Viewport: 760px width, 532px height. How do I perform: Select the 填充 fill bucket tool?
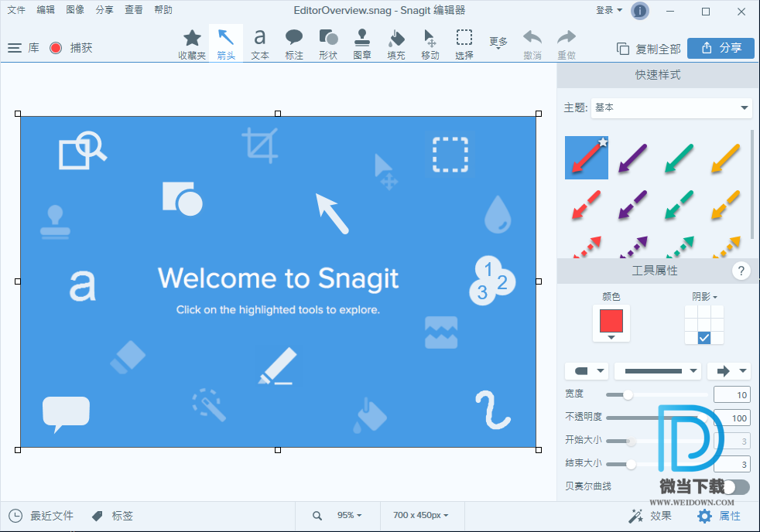[396, 44]
